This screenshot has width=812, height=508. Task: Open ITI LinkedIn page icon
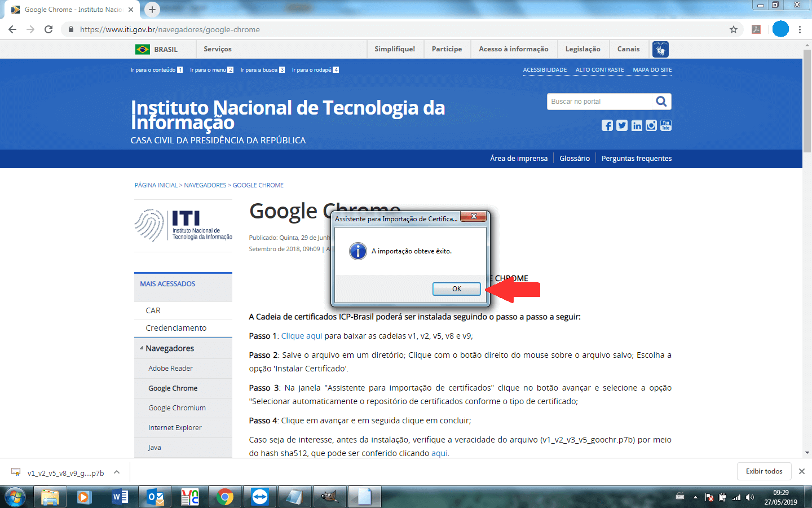click(637, 125)
